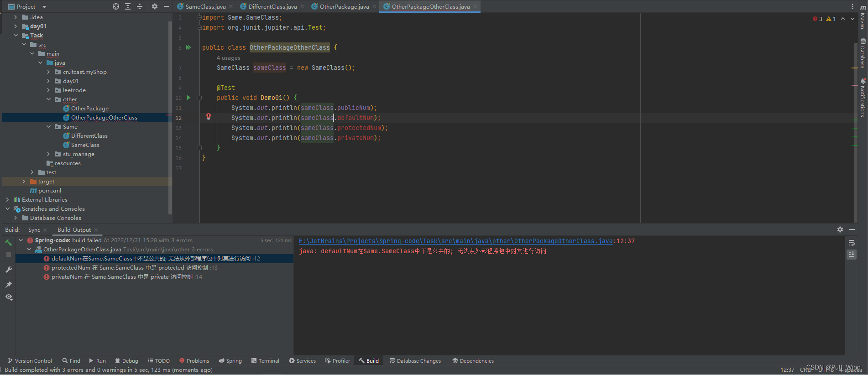868x375 pixels.
Task: Click the red error bulb on line 12
Action: (x=209, y=116)
